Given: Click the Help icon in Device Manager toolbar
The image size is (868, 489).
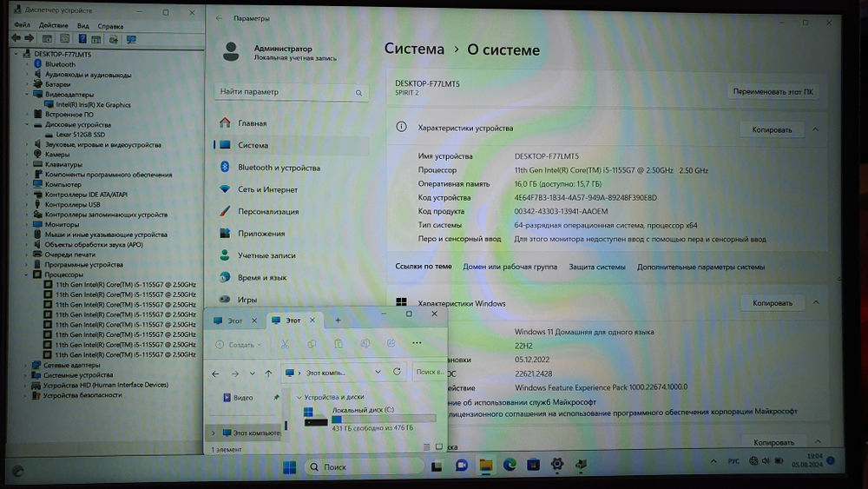Looking at the screenshot, I should (x=82, y=39).
